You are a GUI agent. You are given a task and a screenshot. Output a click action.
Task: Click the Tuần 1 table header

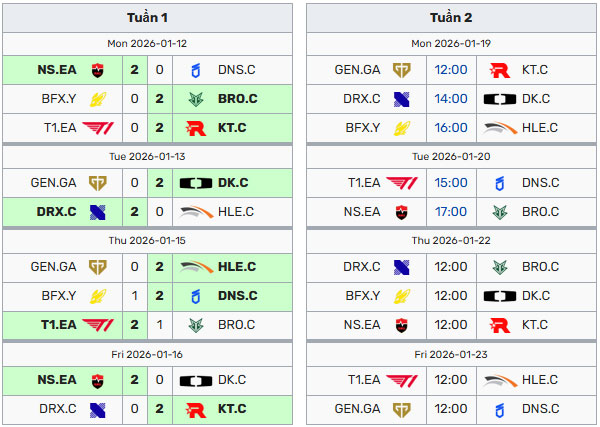tap(148, 18)
